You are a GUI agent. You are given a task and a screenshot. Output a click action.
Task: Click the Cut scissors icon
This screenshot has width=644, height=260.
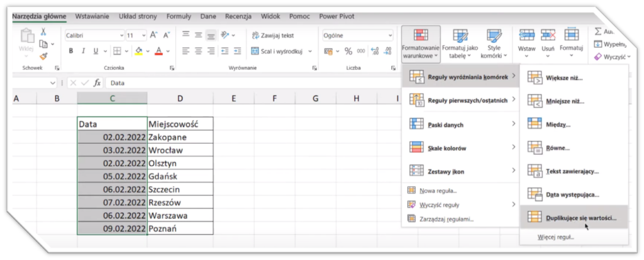pyautogui.click(x=43, y=31)
